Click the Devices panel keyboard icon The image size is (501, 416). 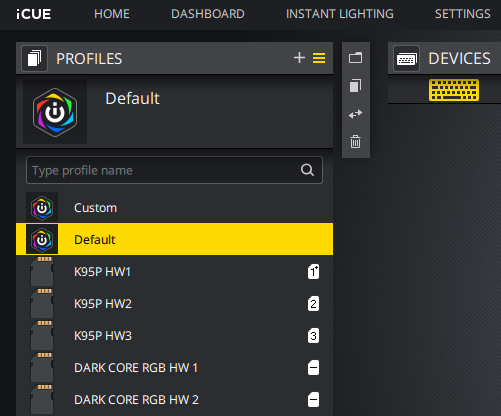click(x=406, y=59)
